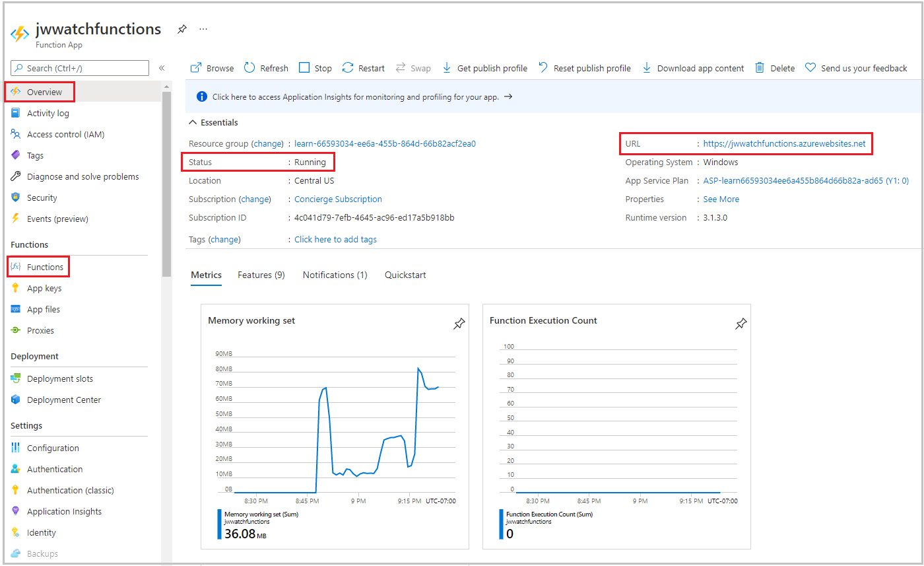The height and width of the screenshot is (566, 924).
Task: Click the sidebar vertical scrollbar
Action: click(166, 185)
